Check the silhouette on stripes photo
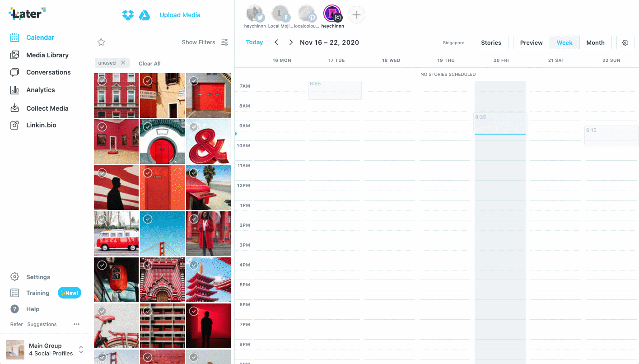Screen dimensions: 639x364 102,173
